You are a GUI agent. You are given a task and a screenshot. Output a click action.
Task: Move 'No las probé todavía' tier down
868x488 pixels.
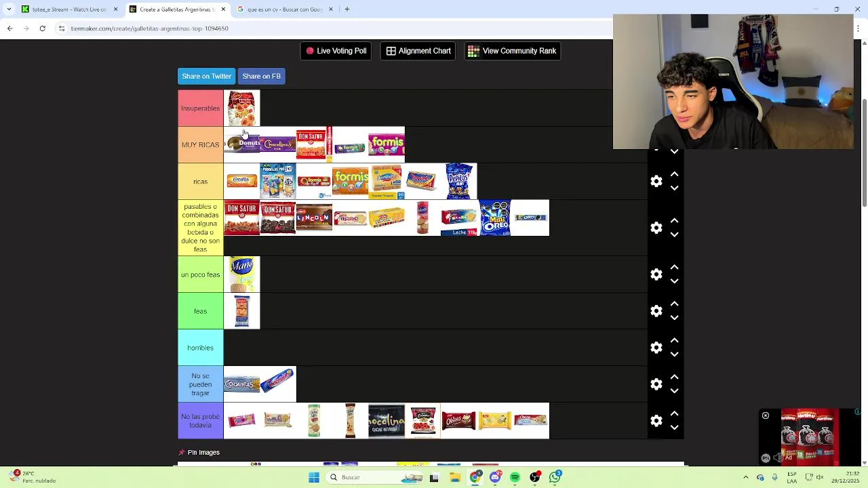674,428
